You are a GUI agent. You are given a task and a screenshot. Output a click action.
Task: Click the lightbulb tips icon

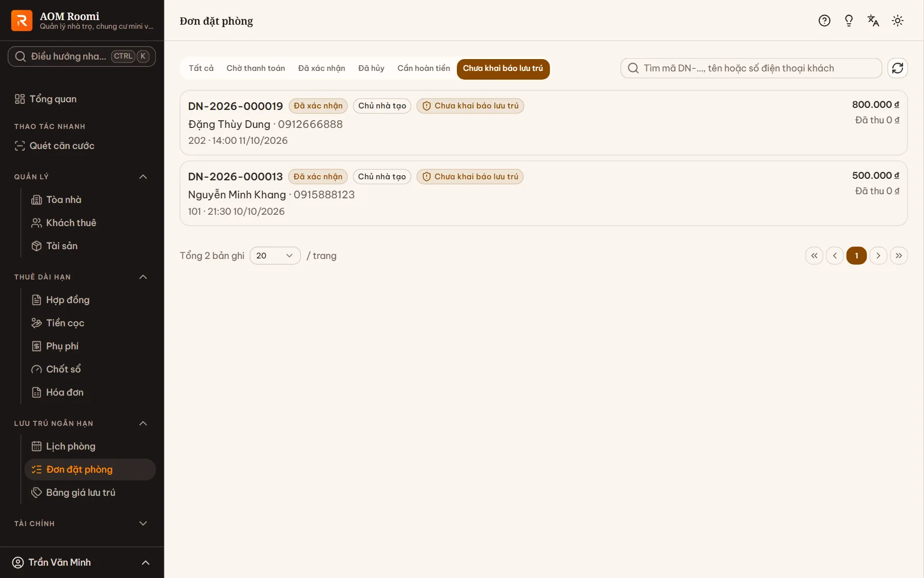click(x=849, y=21)
